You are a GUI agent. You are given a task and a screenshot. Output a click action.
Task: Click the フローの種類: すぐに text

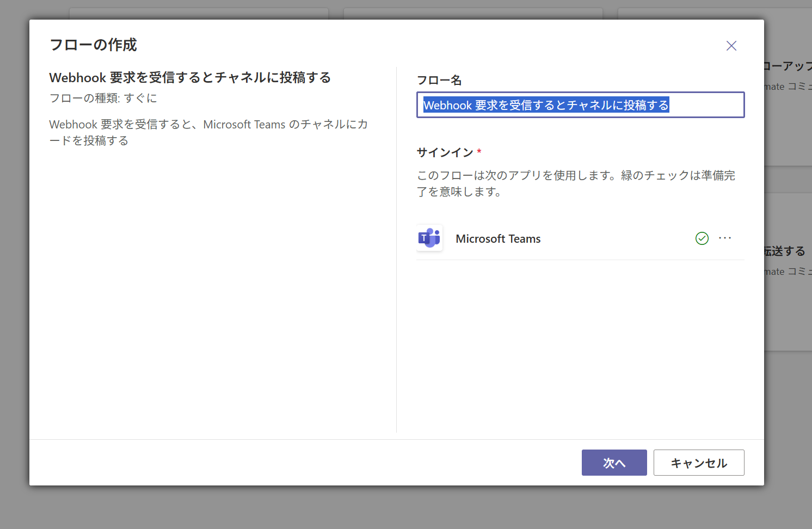pyautogui.click(x=103, y=98)
